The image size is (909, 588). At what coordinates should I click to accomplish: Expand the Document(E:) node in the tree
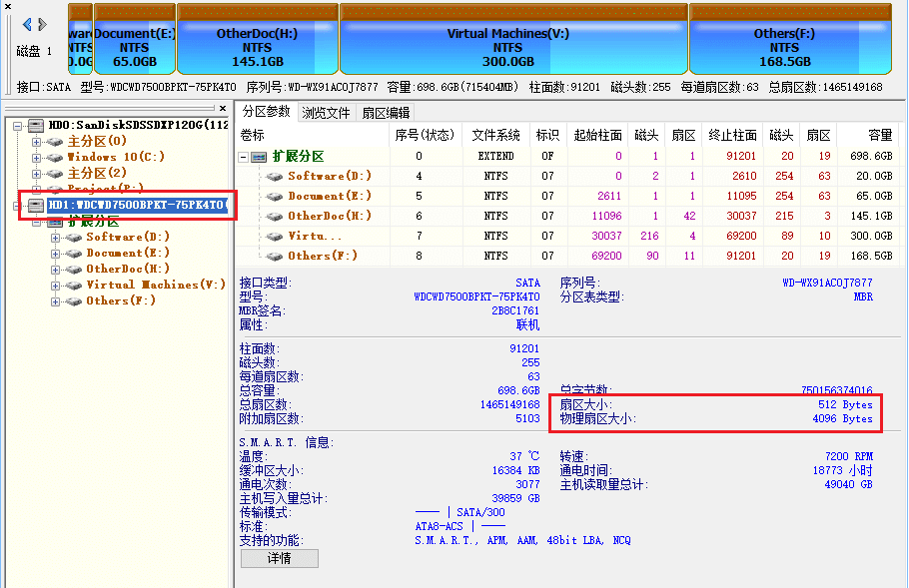pyautogui.click(x=55, y=253)
